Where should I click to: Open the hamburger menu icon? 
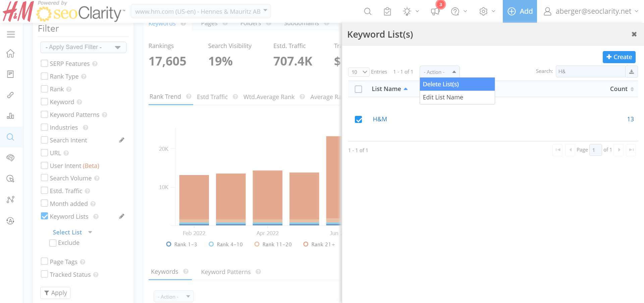[x=11, y=34]
